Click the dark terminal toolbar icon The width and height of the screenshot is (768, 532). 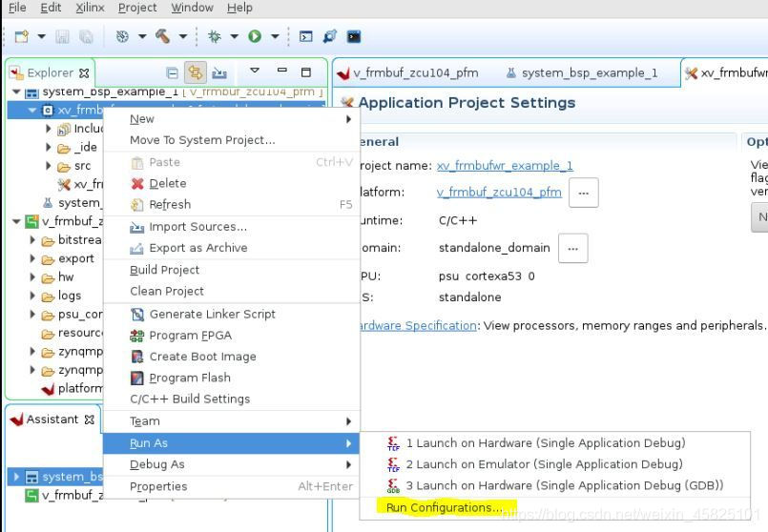354,37
